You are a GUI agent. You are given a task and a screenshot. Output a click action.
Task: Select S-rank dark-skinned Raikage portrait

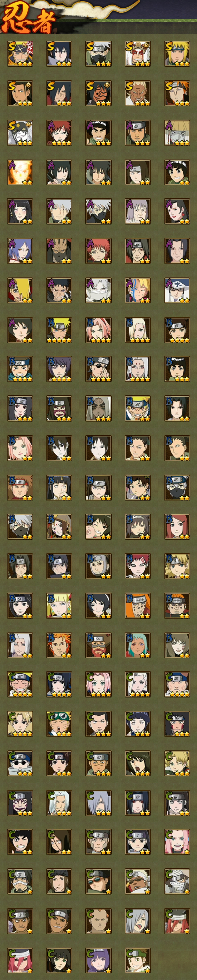[138, 93]
